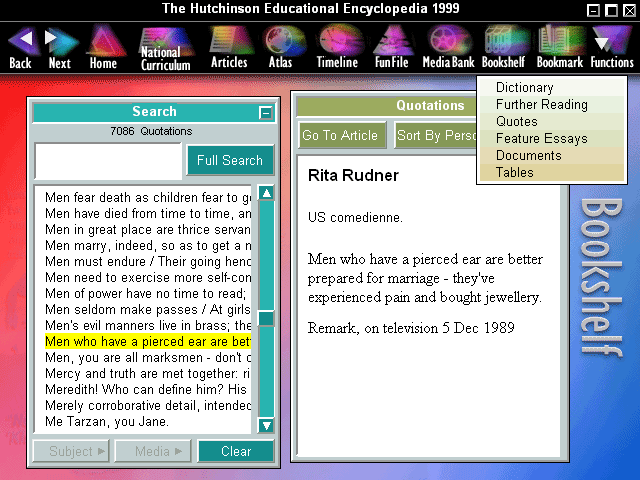Focus the quotation search text field
This screenshot has width=640, height=480.
pos(108,161)
